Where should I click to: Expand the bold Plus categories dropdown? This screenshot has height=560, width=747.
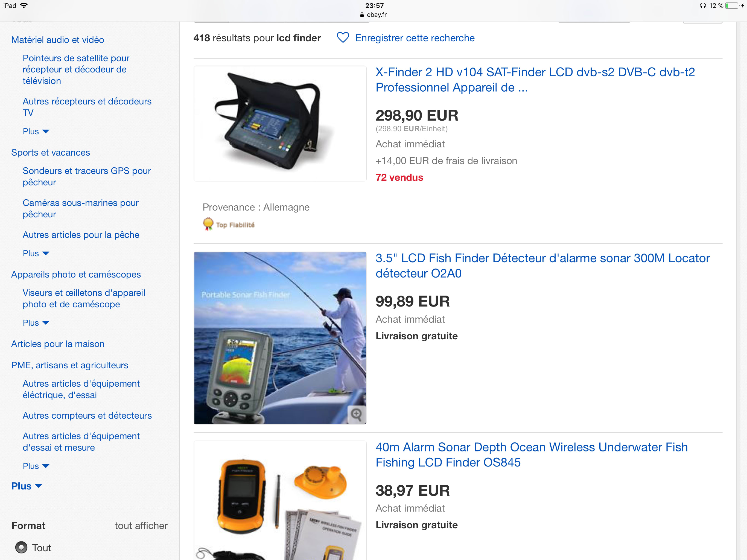(x=27, y=486)
